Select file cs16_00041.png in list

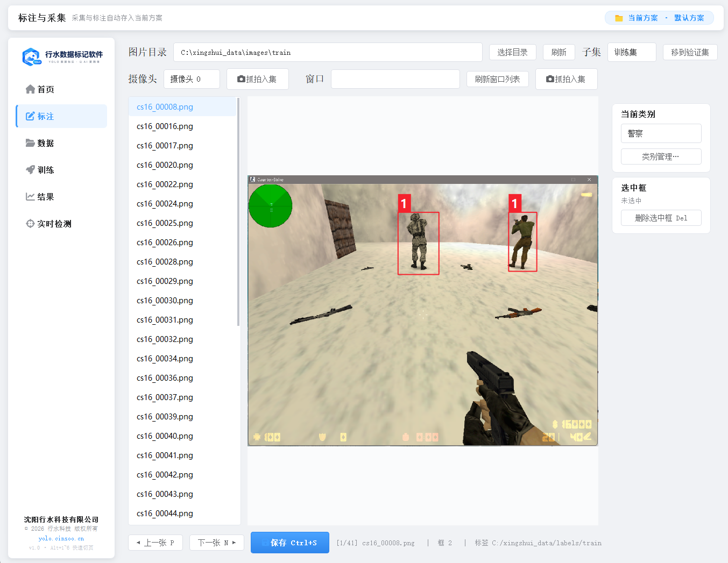click(x=182, y=455)
